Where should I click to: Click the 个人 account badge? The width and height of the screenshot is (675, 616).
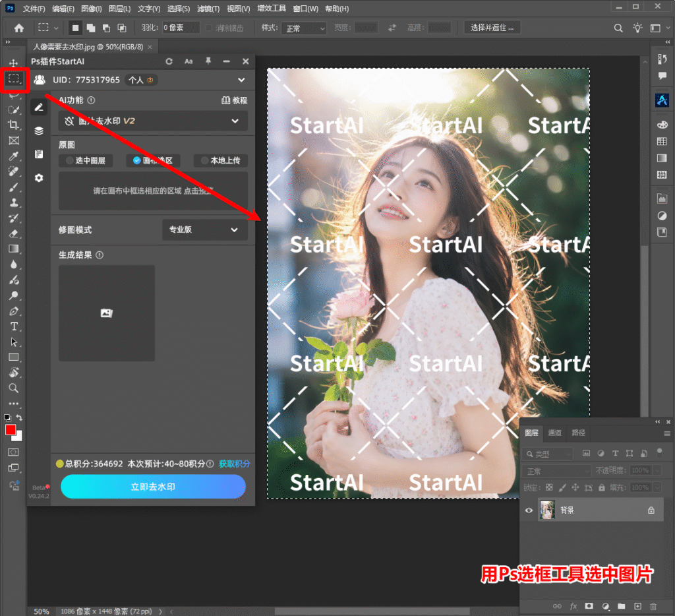click(141, 80)
